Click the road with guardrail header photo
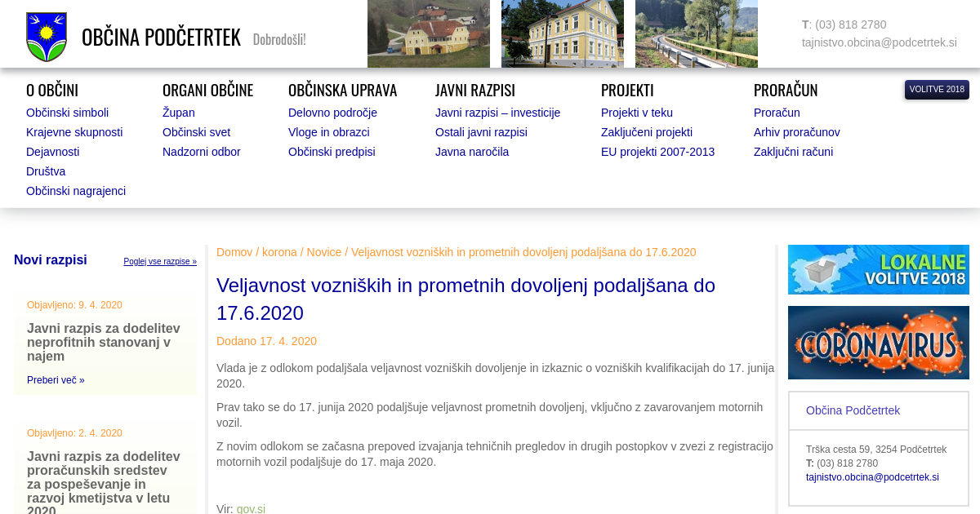The width and height of the screenshot is (980, 514). [696, 33]
